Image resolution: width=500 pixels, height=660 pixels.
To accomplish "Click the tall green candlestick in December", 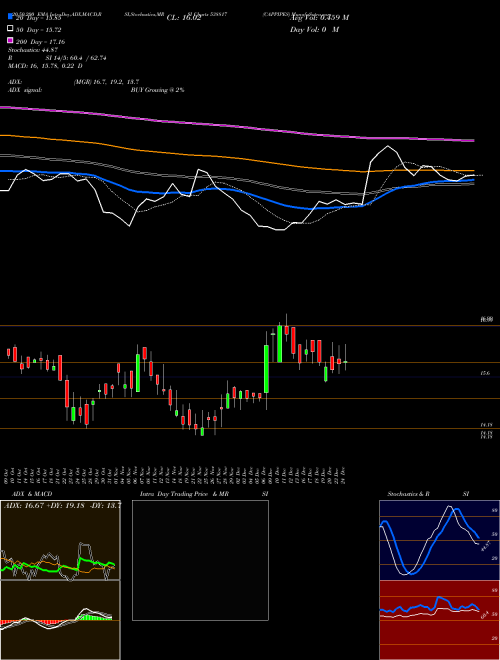I will [266, 369].
